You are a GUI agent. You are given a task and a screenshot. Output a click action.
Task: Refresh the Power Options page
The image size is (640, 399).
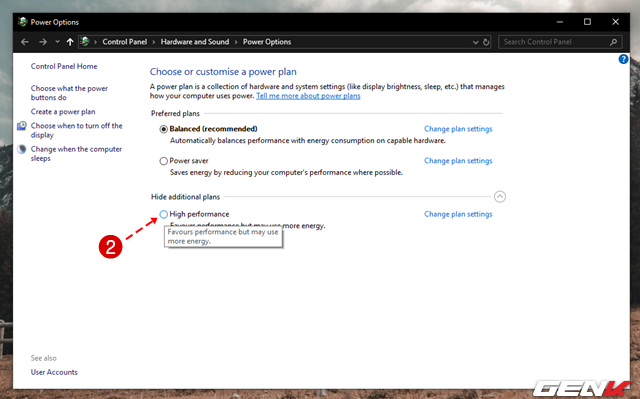486,42
